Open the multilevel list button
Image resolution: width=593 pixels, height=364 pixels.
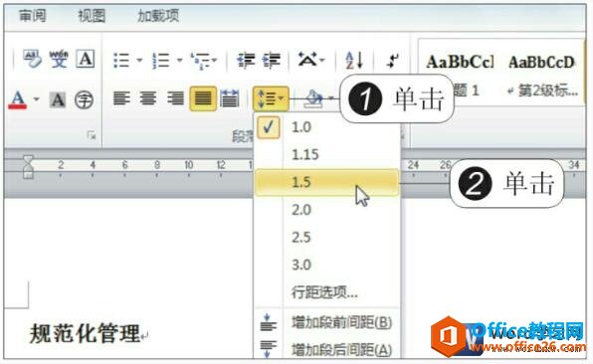[x=203, y=61]
